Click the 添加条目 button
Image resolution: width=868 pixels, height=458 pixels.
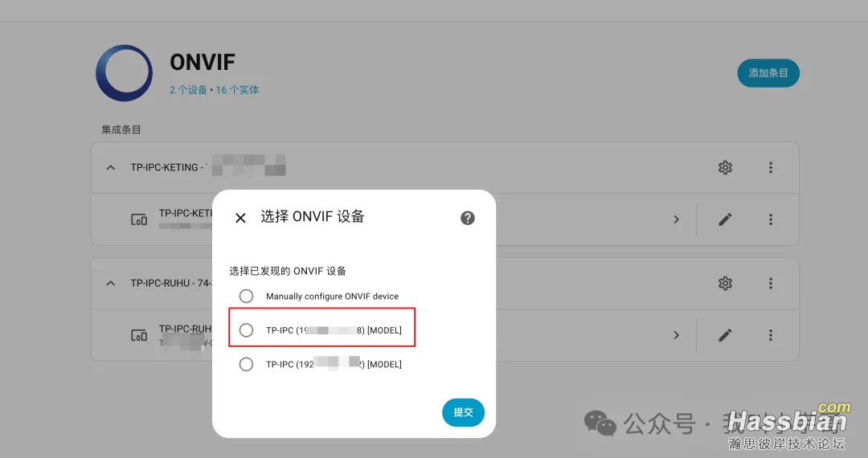click(x=768, y=73)
